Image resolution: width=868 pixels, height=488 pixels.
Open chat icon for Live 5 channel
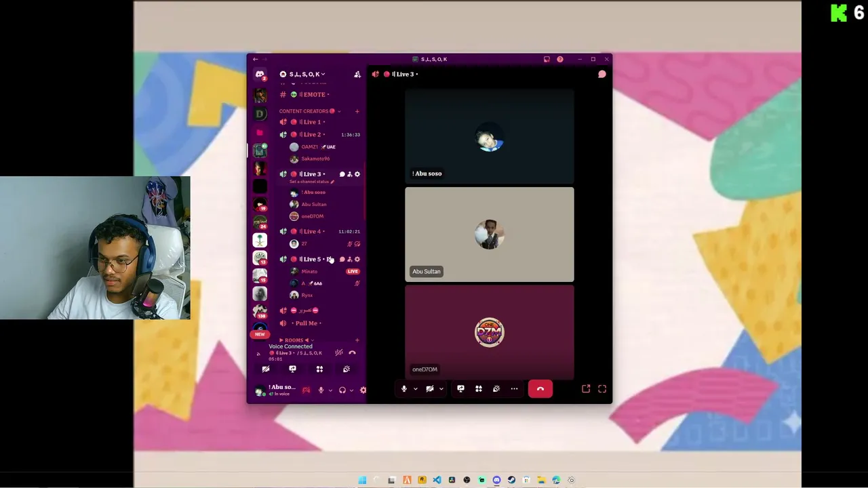coord(342,259)
